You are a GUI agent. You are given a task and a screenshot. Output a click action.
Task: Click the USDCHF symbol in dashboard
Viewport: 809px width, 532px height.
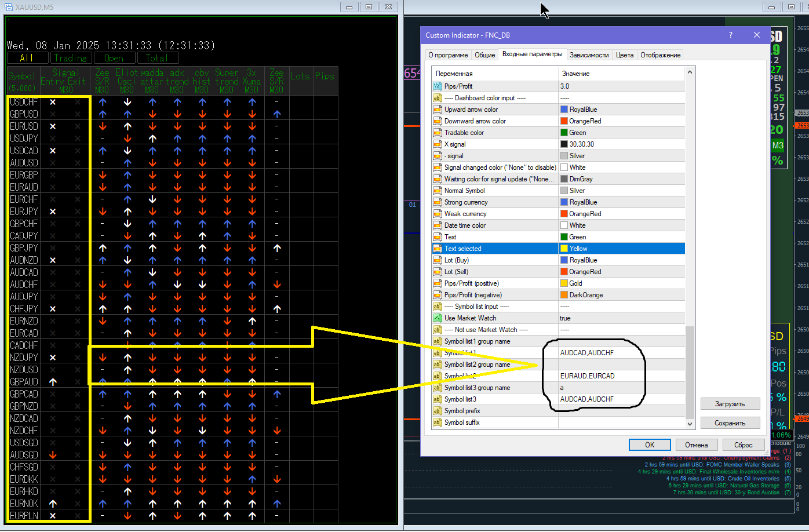coord(24,102)
